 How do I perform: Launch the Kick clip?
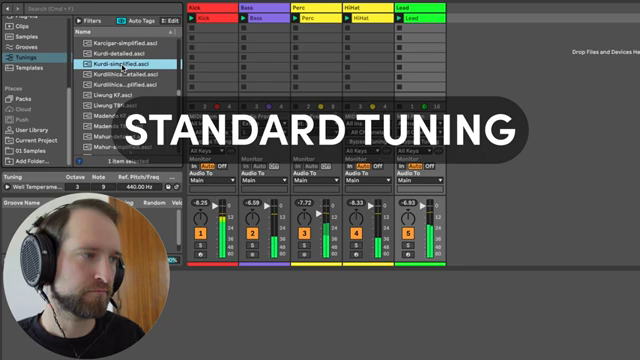[x=191, y=18]
